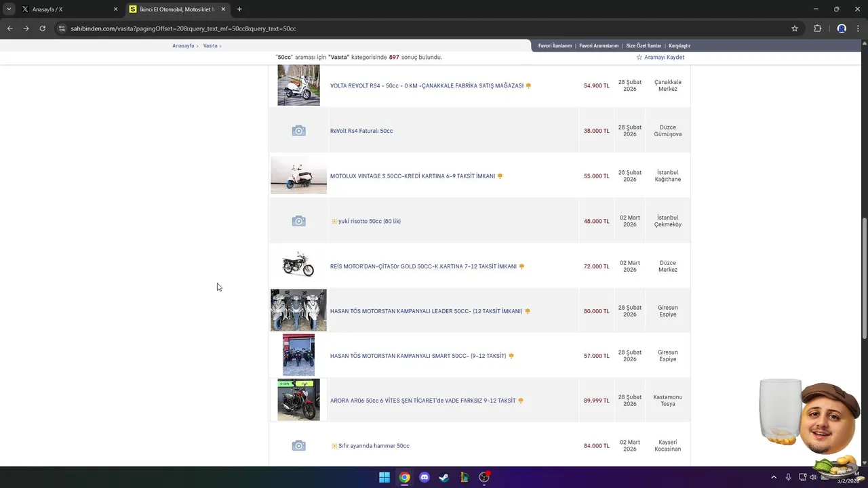
Task: Bookmark this page with the star icon
Action: (795, 28)
